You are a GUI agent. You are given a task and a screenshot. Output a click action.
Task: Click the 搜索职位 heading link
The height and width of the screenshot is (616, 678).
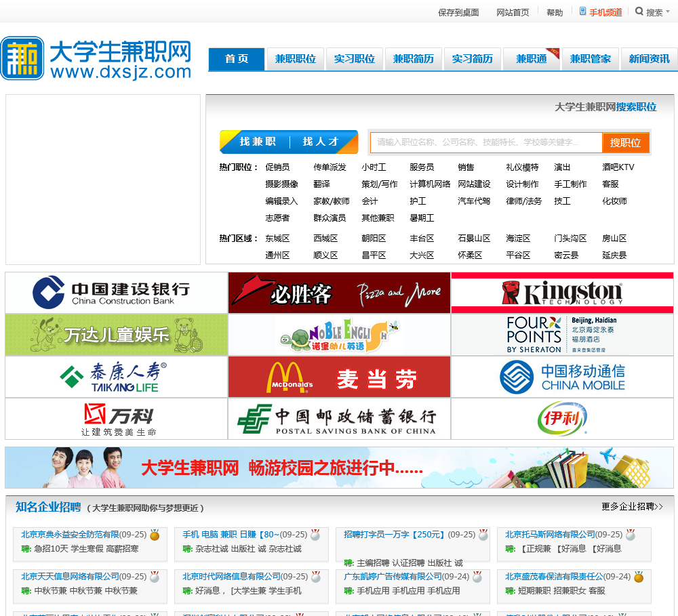pos(636,107)
